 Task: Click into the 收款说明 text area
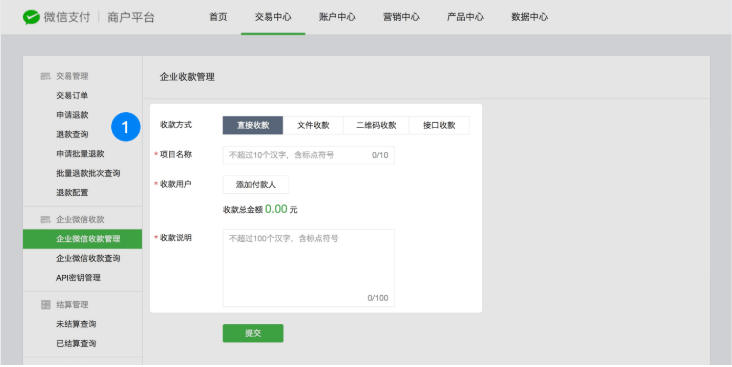click(309, 268)
